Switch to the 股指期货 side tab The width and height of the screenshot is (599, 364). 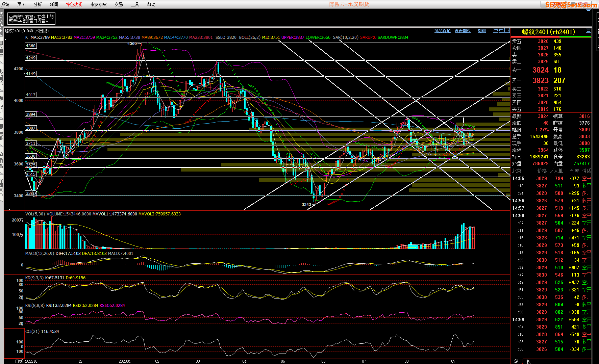[2, 77]
